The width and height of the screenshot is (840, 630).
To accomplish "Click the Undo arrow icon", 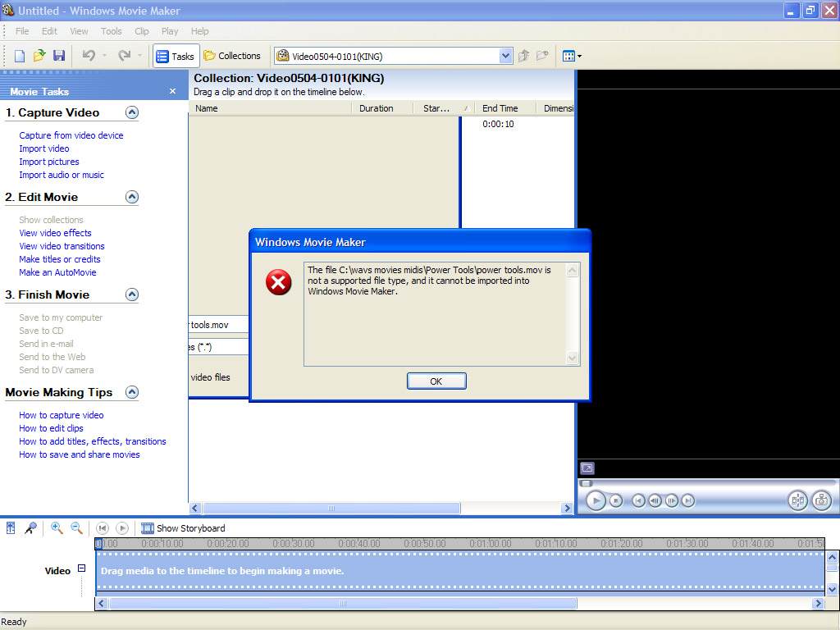I will tap(89, 56).
